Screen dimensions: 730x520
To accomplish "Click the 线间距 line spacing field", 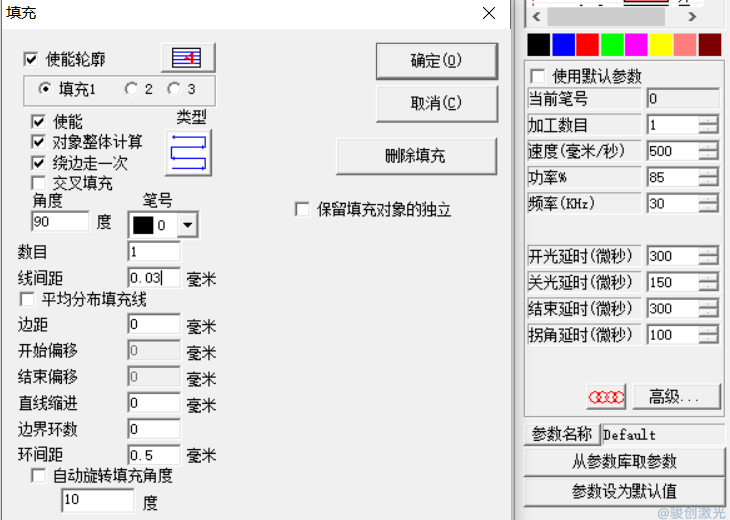I will [154, 278].
